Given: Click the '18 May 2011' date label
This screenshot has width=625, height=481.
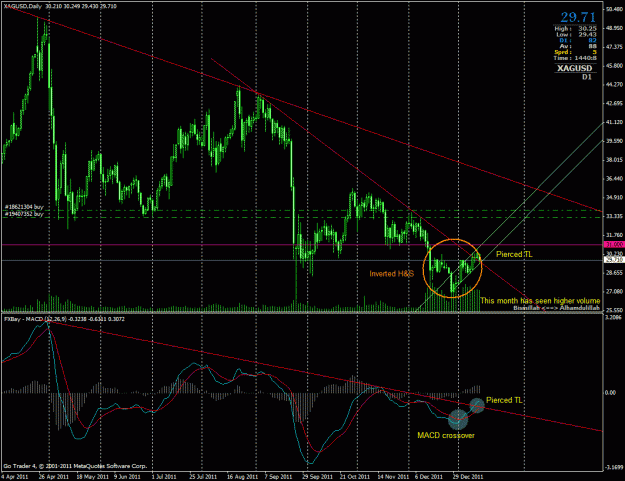Looking at the screenshot, I should click(92, 477).
